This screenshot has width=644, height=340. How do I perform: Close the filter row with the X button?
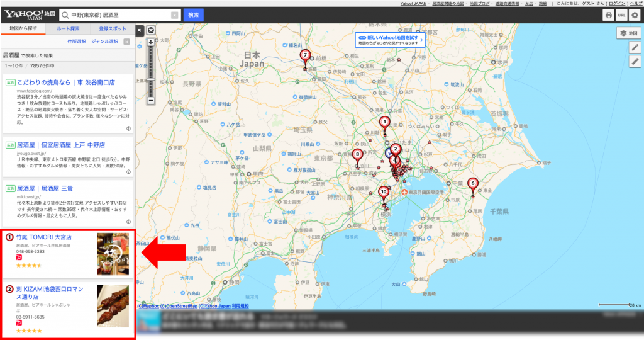(126, 42)
